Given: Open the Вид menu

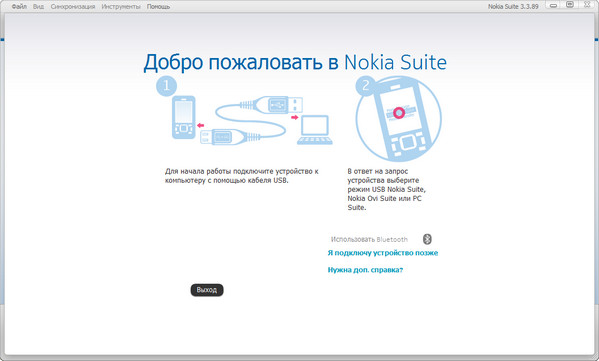Looking at the screenshot, I should [x=38, y=6].
